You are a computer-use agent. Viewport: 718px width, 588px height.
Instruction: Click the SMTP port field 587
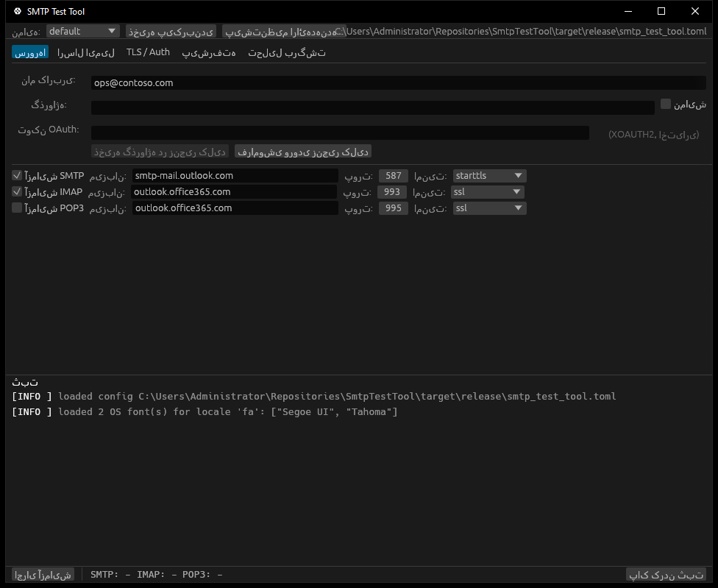click(x=393, y=175)
